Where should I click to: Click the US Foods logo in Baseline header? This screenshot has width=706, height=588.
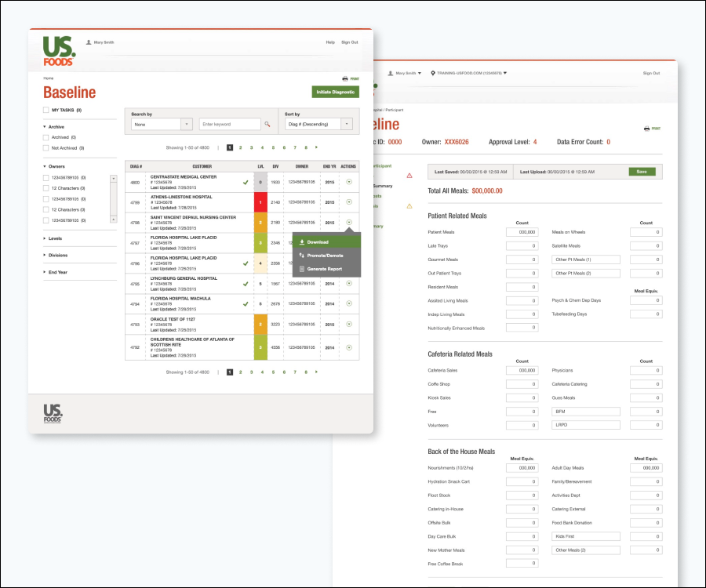(59, 51)
